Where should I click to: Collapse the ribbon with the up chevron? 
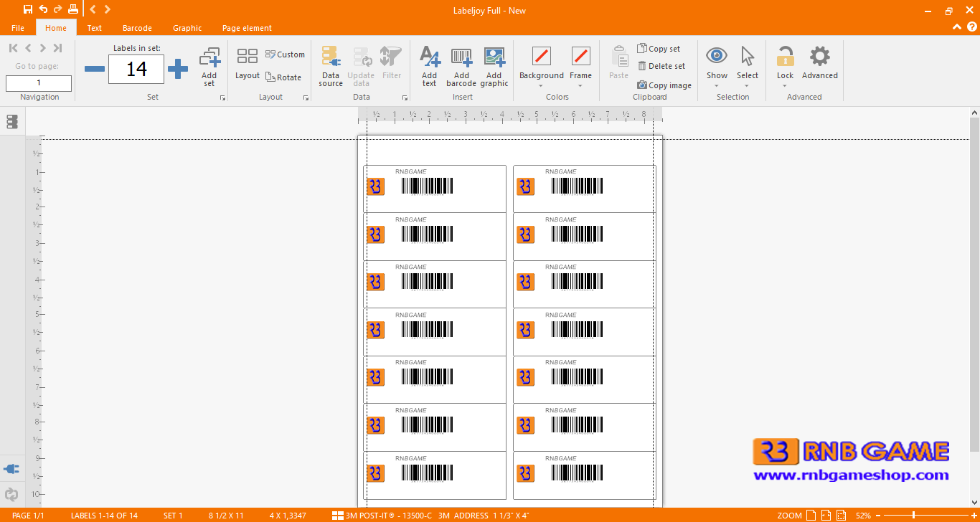pyautogui.click(x=957, y=27)
